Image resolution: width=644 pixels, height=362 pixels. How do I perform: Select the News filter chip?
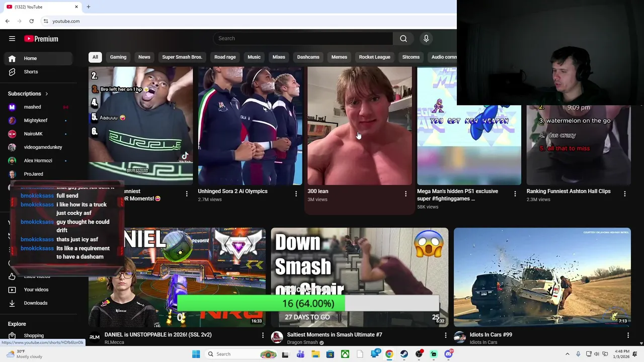pyautogui.click(x=144, y=57)
